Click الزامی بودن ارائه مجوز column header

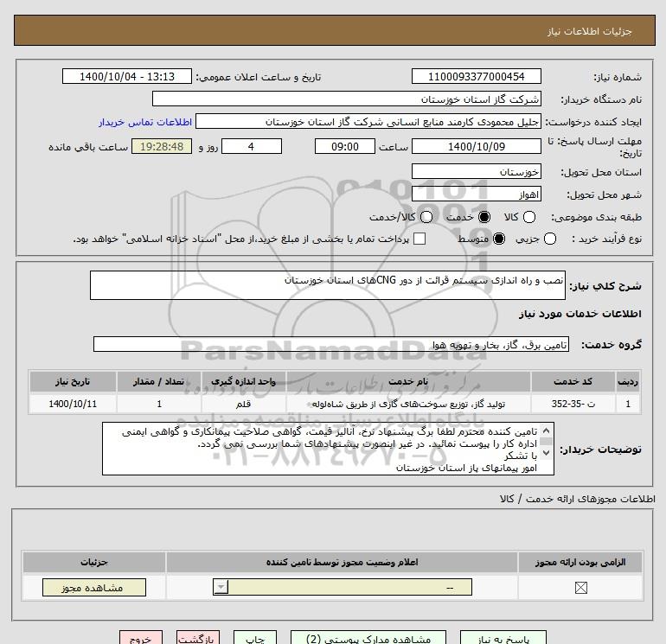coord(580,563)
